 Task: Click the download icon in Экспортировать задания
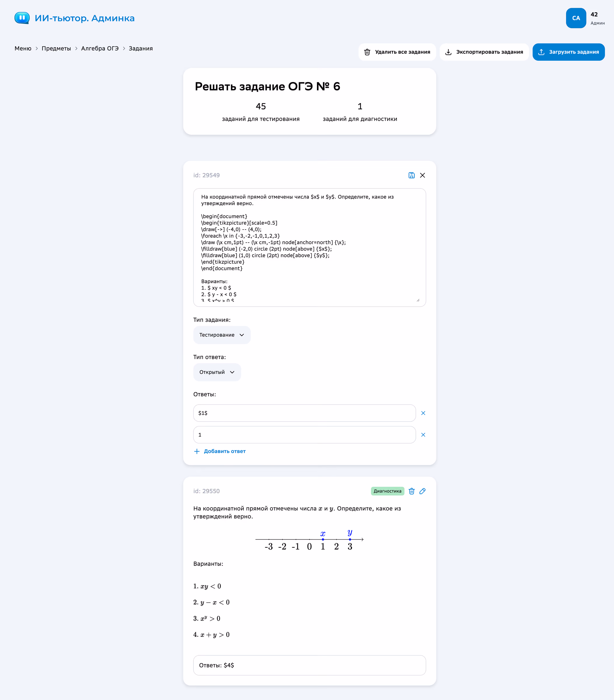pos(448,52)
